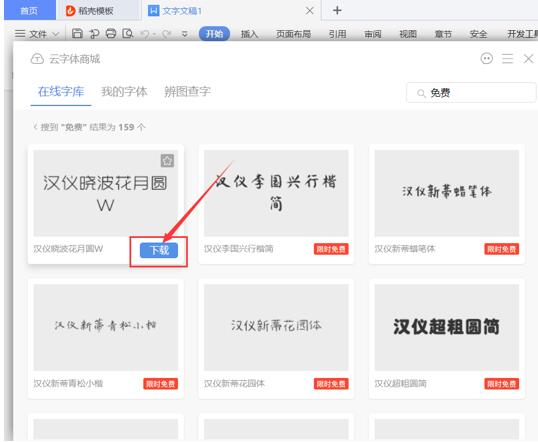Click the font name label 汉仪晓波花月圆W
Viewport: 538px width, 442px height.
click(68, 249)
